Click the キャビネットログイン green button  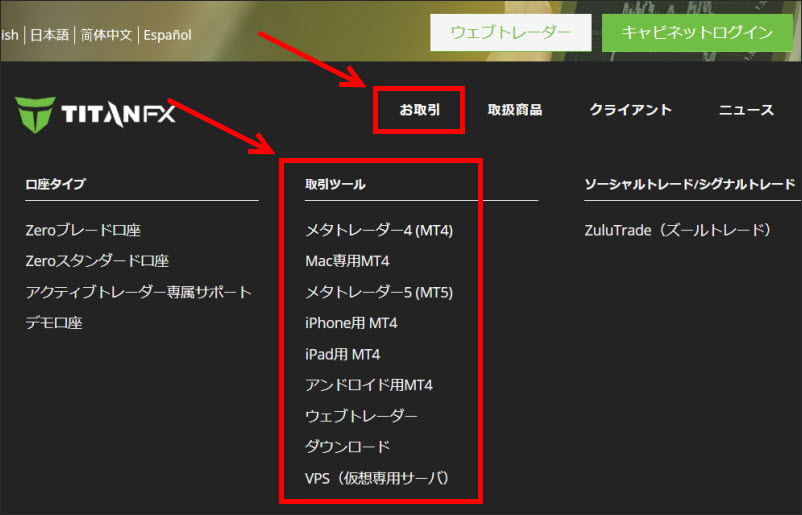click(697, 33)
